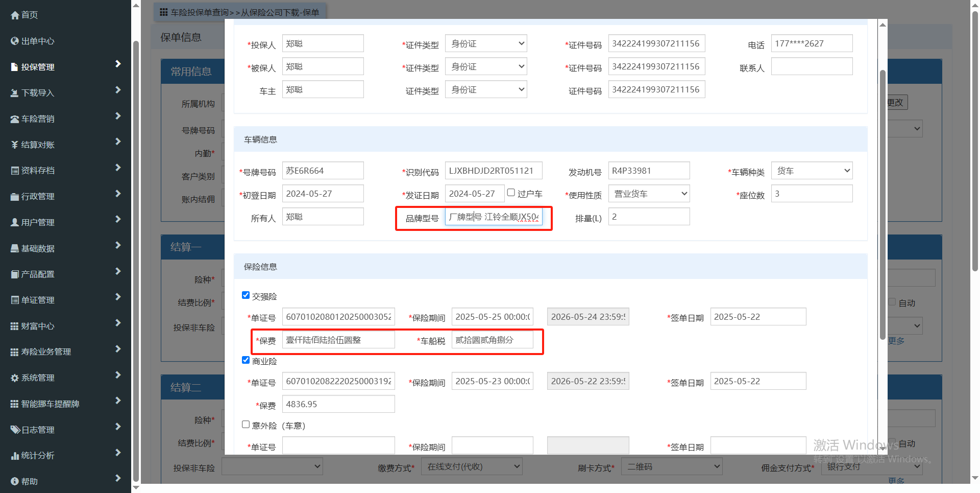This screenshot has height=493, width=980.
Task: Click the 识别代码 VIN field
Action: [494, 171]
